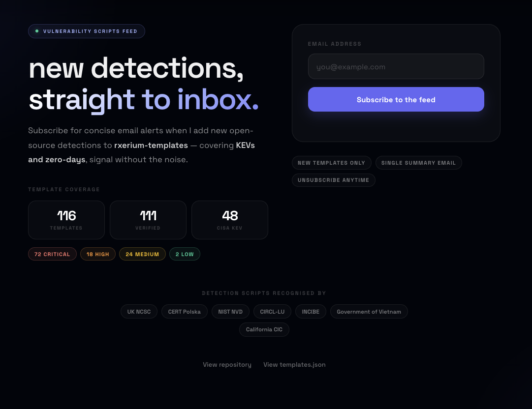Viewport: 532px width, 409px height.
Task: Click the Unsubscribe Anytime tag
Action: 334,180
